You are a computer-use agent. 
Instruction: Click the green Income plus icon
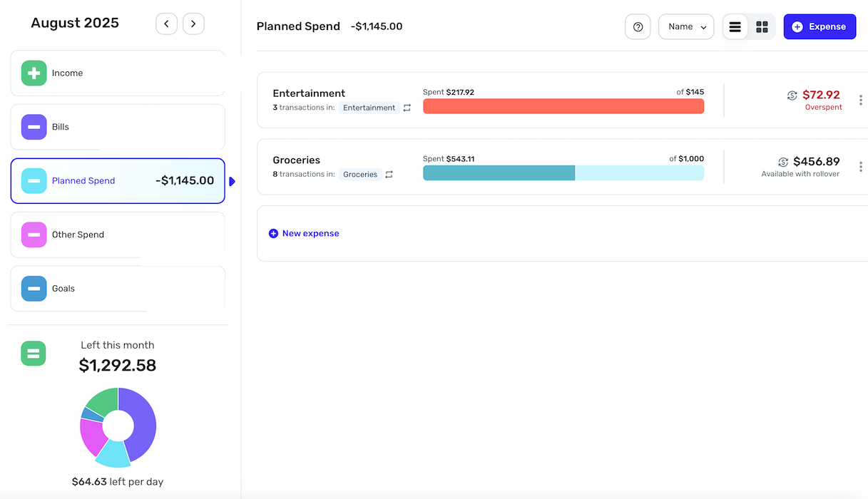pos(34,73)
